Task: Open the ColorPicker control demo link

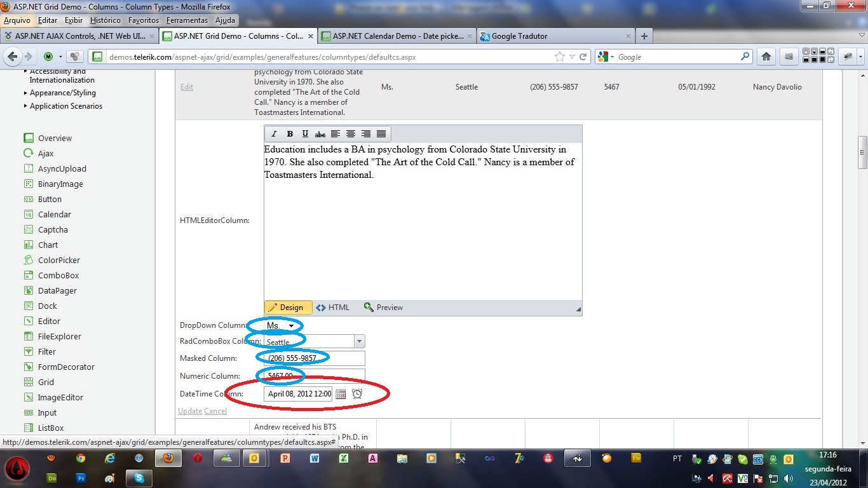Action: pos(59,261)
